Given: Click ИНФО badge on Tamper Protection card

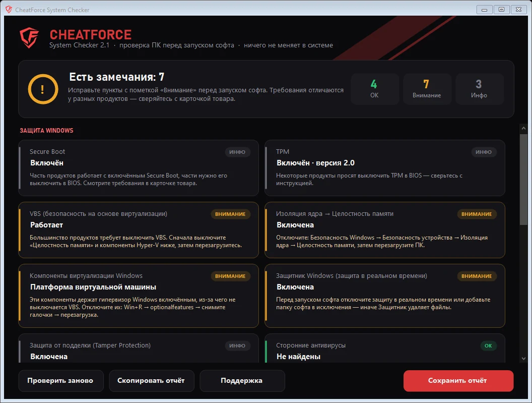Looking at the screenshot, I should [x=237, y=346].
